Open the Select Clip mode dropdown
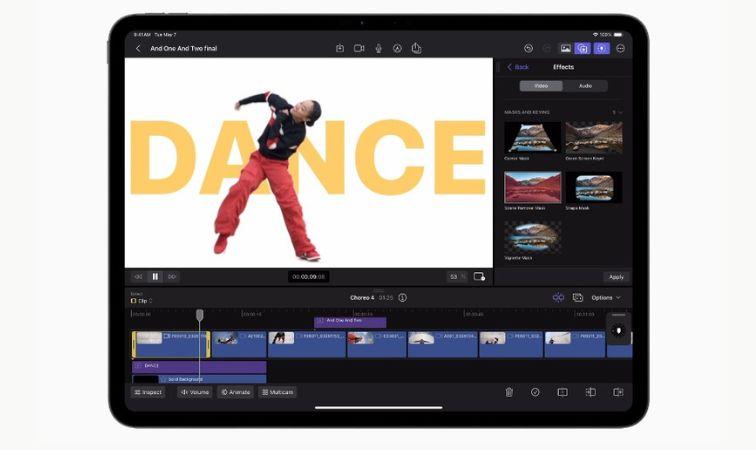The image size is (756, 450). click(141, 300)
